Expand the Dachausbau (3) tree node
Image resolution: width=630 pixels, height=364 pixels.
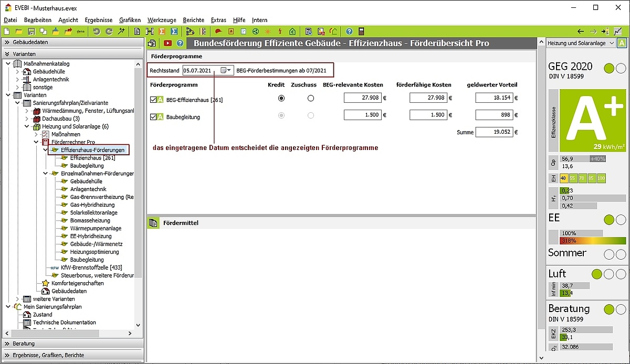click(x=27, y=119)
